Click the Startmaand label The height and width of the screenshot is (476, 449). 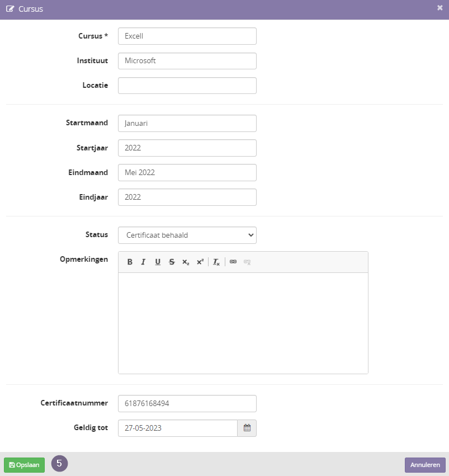[87, 122]
